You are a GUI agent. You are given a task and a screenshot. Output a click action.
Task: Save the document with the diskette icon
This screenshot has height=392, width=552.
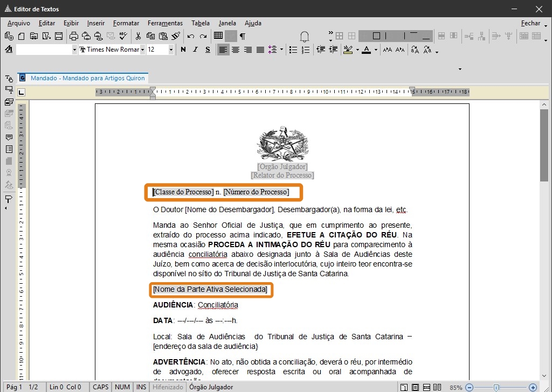coord(59,36)
